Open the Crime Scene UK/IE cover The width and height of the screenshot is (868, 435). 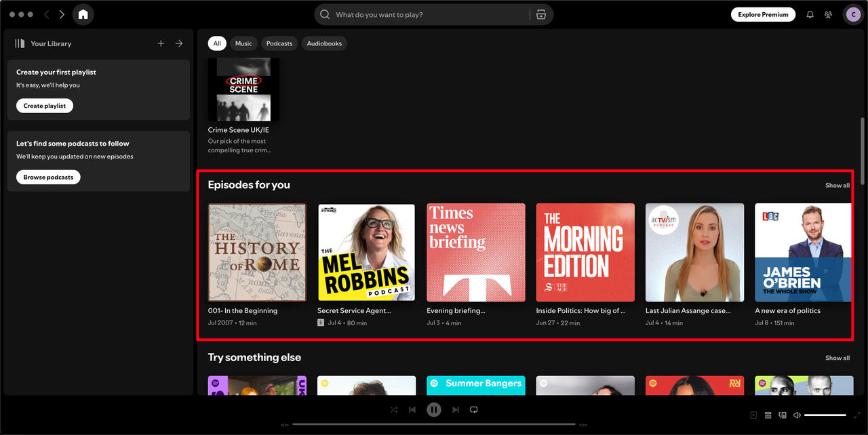[x=243, y=89]
